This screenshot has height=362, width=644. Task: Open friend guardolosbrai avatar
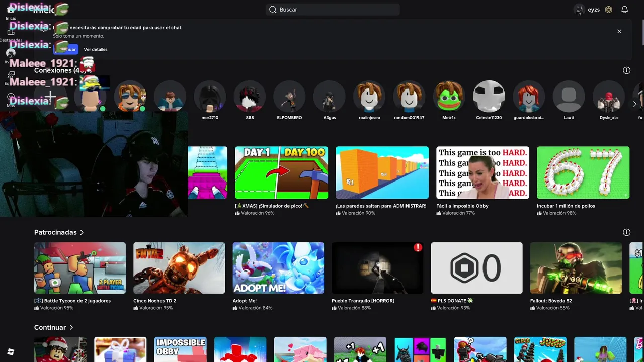[x=529, y=97]
